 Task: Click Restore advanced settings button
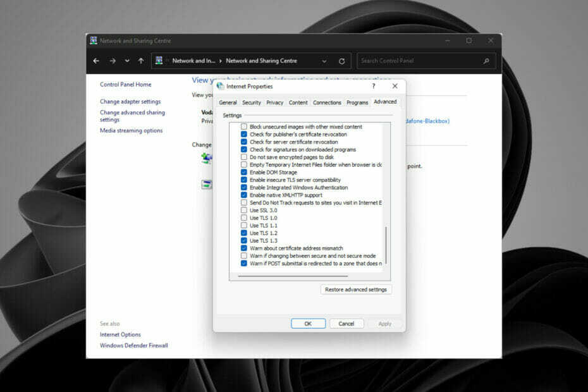click(356, 290)
